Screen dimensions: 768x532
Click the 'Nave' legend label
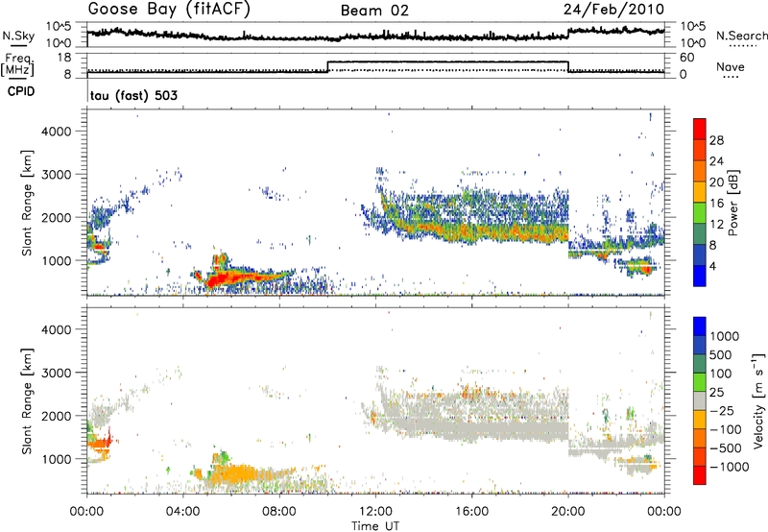point(731,67)
